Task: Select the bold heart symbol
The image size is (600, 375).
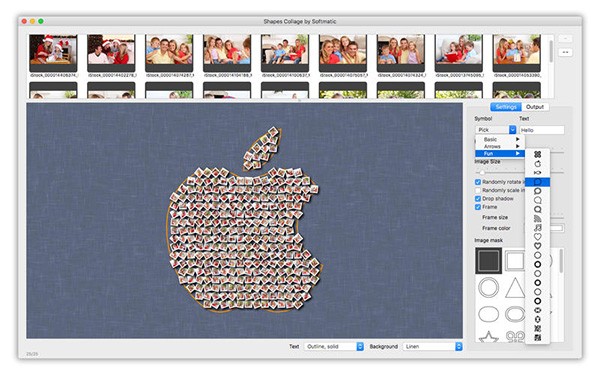Action: point(538,246)
